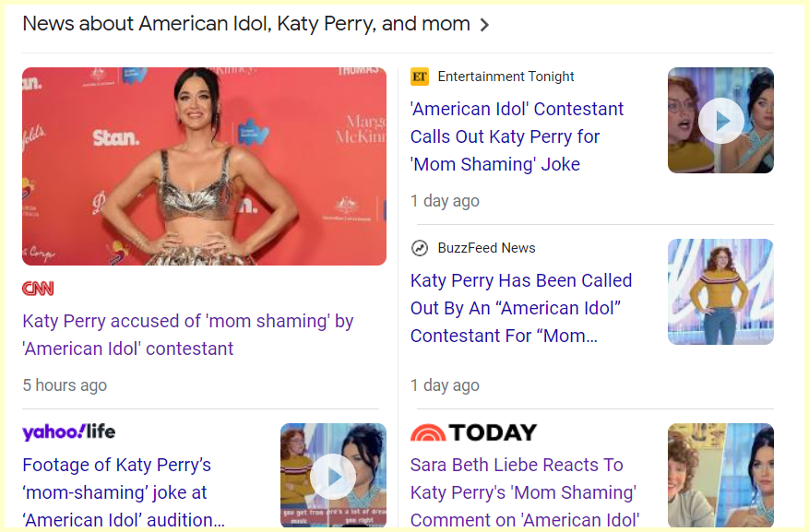Click the large Katy Perry red carpet photo

204,166
